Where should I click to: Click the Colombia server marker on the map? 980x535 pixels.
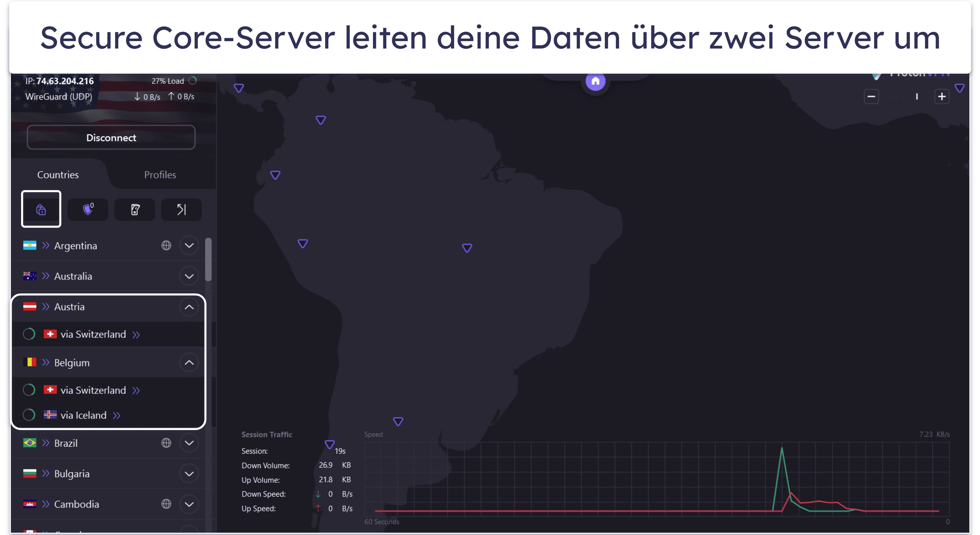click(x=321, y=120)
